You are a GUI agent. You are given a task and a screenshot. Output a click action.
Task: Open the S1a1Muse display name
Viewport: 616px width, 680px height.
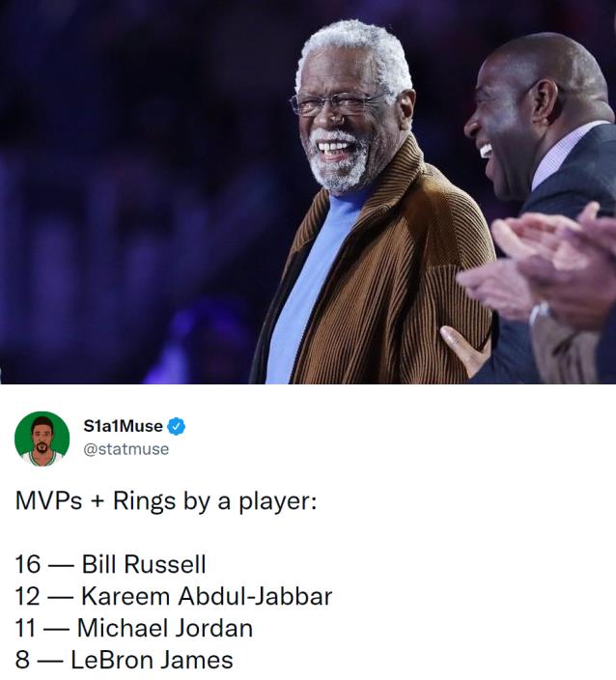tap(124, 426)
